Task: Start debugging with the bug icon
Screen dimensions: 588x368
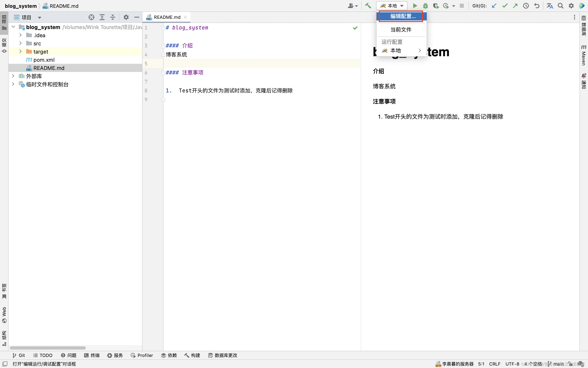Action: click(425, 6)
